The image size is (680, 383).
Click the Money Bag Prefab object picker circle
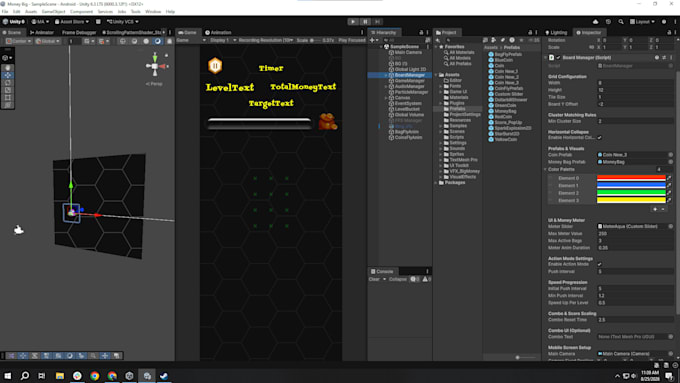click(670, 162)
